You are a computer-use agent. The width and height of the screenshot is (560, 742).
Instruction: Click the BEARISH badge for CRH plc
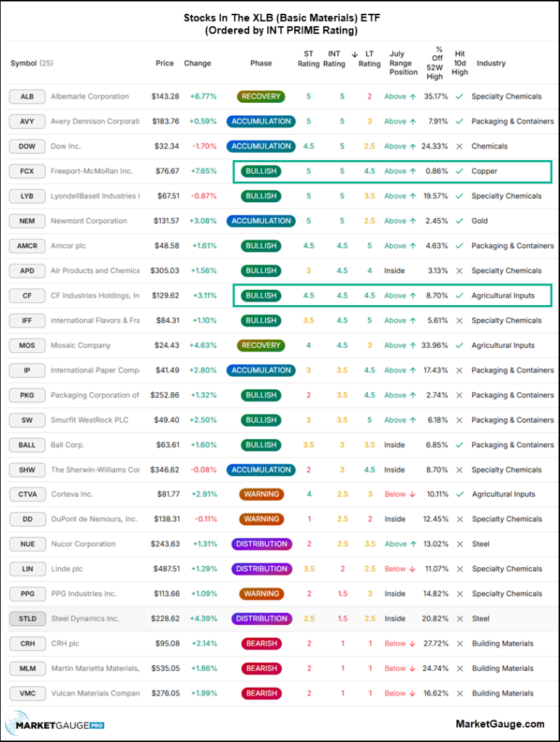262,643
